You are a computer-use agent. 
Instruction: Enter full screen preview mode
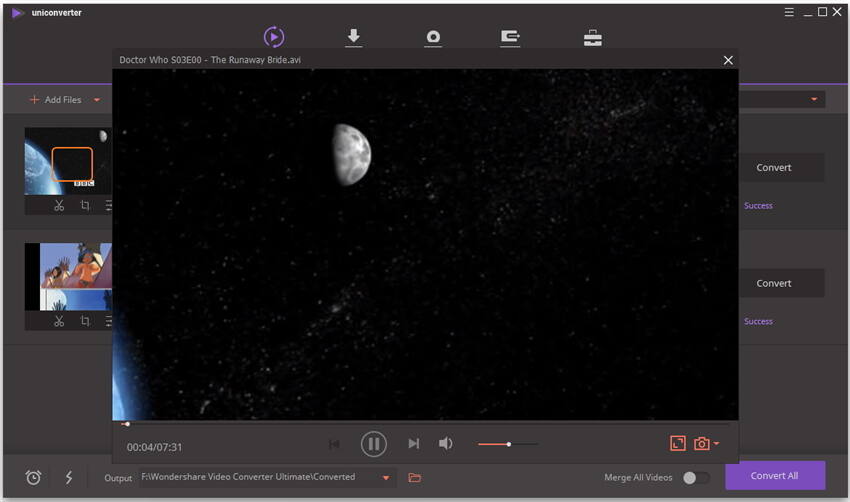pyautogui.click(x=678, y=443)
